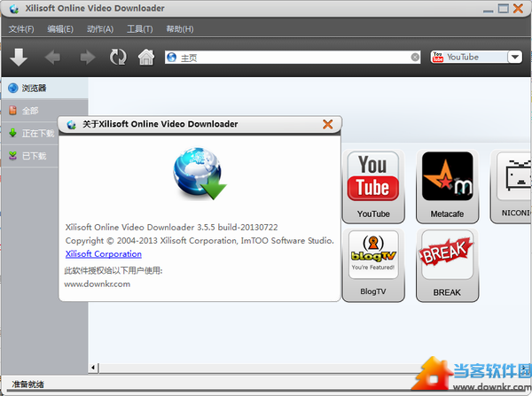
Task: Click the download arrow toolbar icon
Action: click(19, 57)
